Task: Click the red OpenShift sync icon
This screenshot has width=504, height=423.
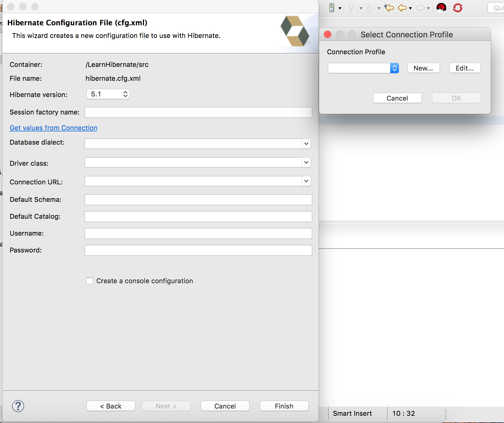Action: point(458,8)
